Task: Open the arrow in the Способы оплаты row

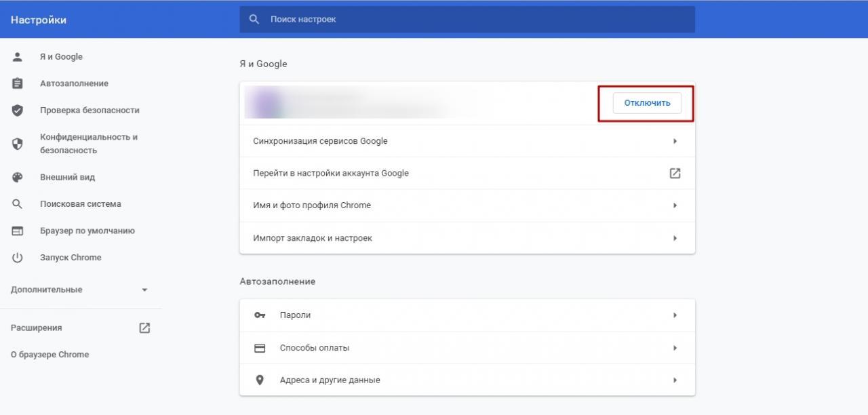Action: [675, 348]
